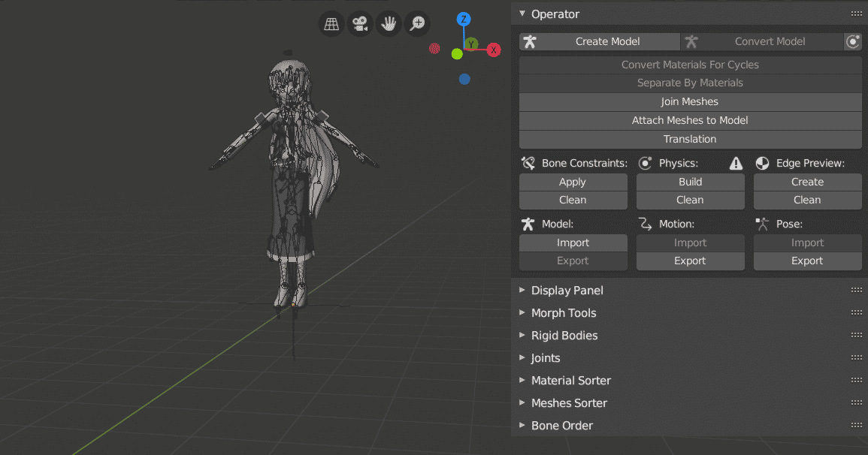Click the Pose figure icon
This screenshot has width=868, height=455.
point(762,224)
